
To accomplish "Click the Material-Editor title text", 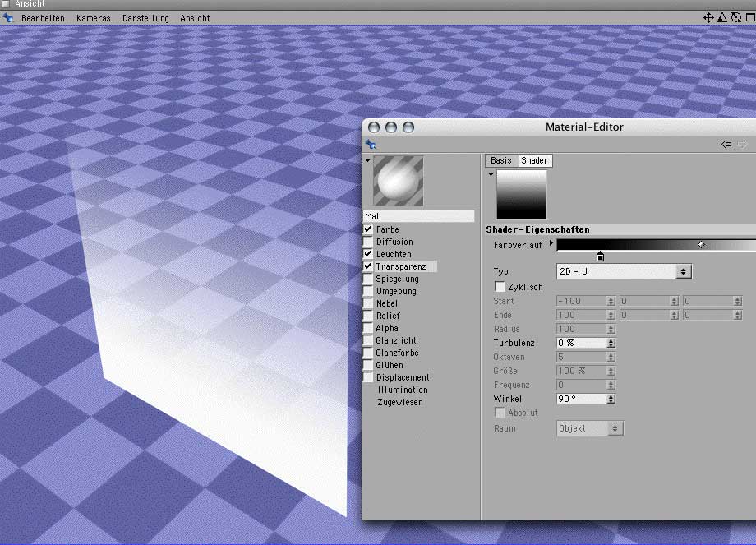I will (x=584, y=127).
